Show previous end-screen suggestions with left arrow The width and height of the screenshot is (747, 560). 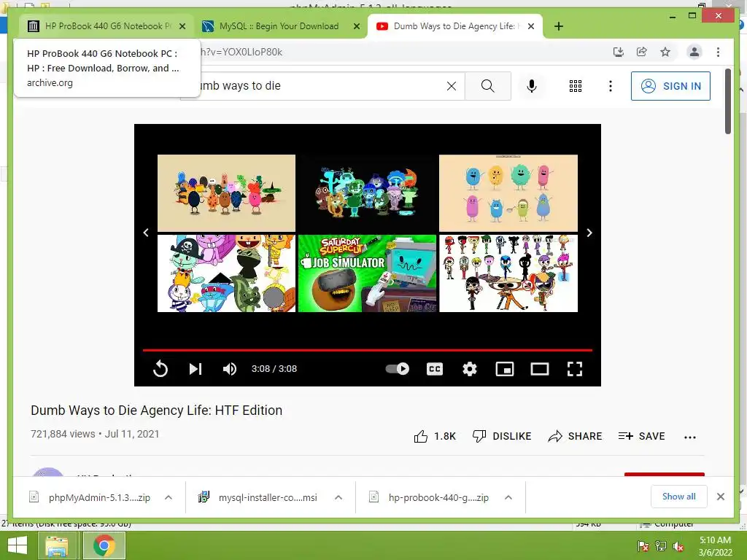point(146,233)
